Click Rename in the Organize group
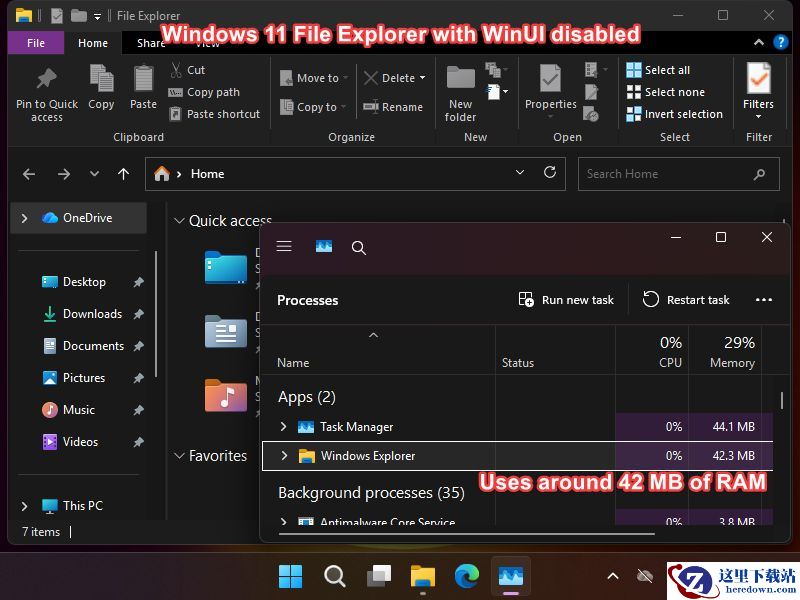The height and width of the screenshot is (600, 800). point(393,107)
